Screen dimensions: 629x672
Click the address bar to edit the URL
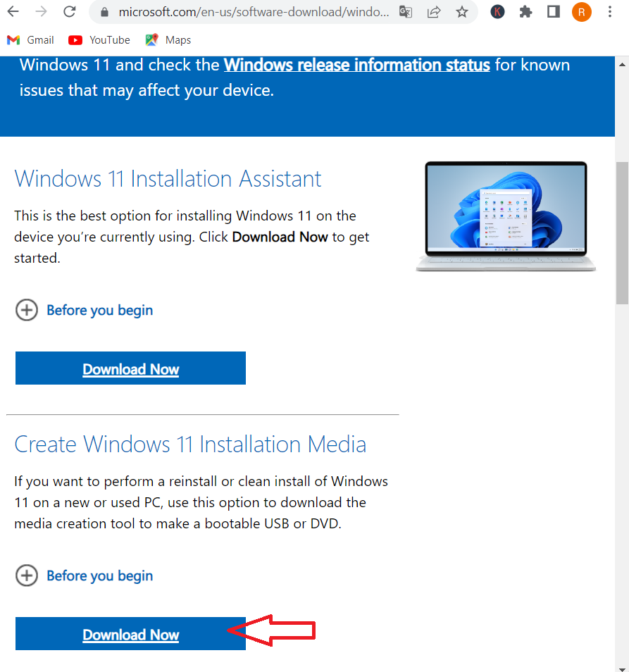(x=247, y=12)
